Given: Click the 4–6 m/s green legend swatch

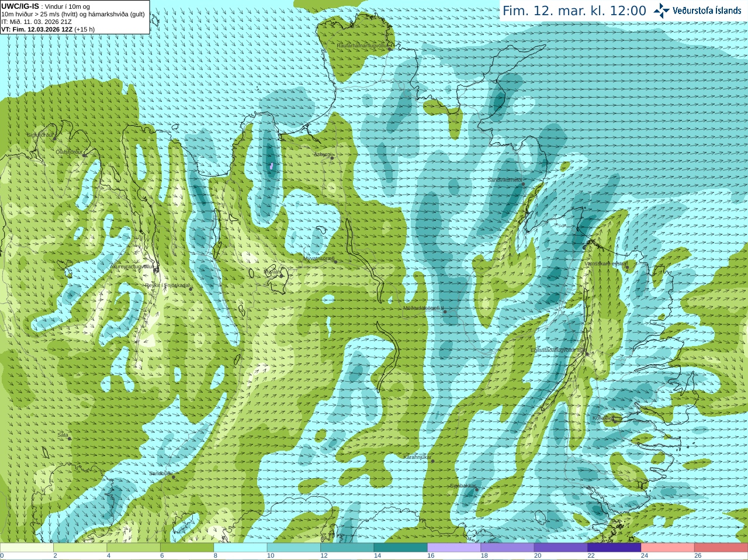Looking at the screenshot, I should 133,547.
